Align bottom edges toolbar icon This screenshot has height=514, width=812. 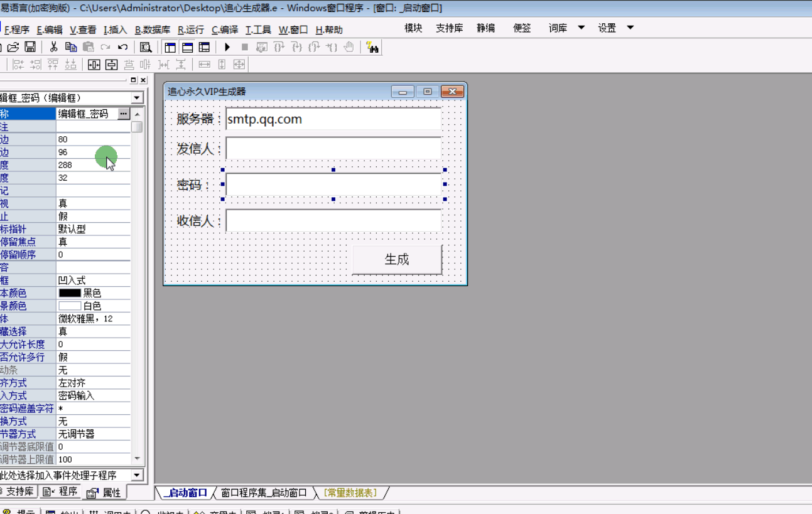pos(71,64)
